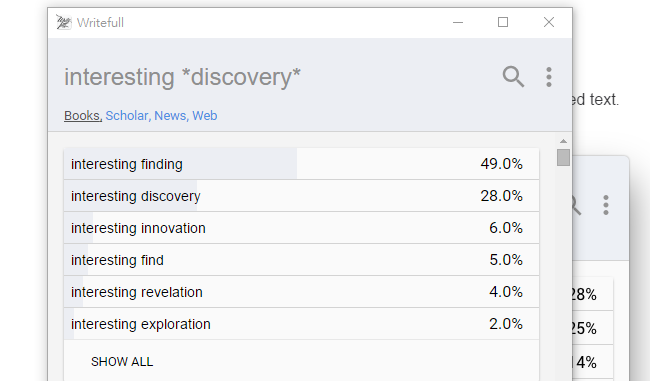This screenshot has width=650, height=381.
Task: Choose the "interesting innovation" suggestion
Action: coord(301,228)
